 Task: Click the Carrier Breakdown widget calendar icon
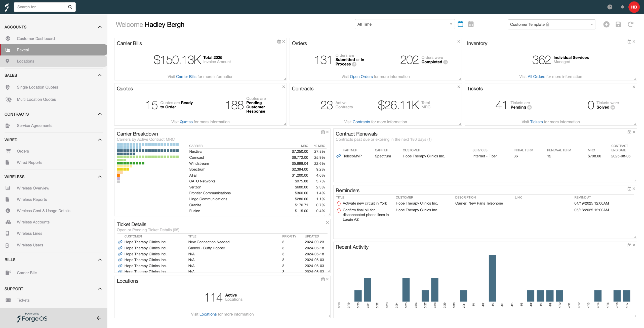pyautogui.click(x=323, y=132)
